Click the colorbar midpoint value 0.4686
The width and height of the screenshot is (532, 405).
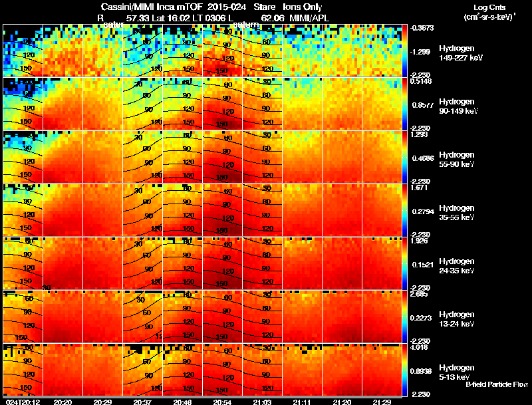tap(423, 158)
